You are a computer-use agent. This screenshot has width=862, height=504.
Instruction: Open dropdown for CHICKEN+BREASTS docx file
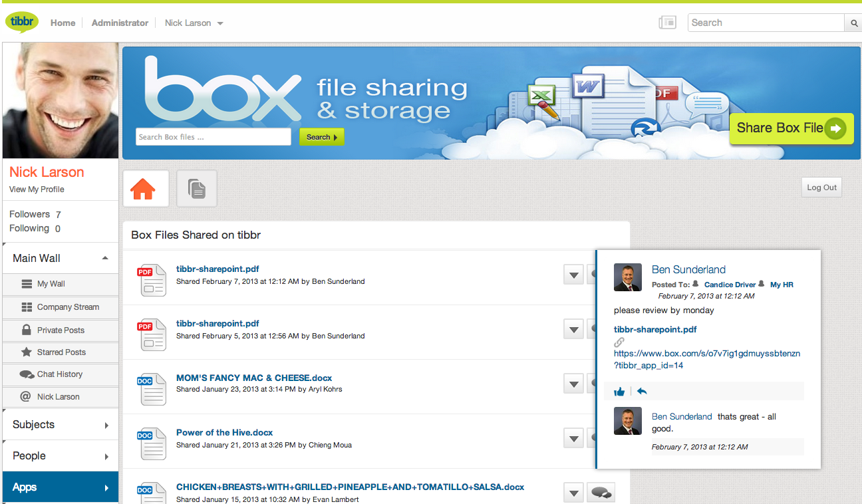[x=573, y=493]
